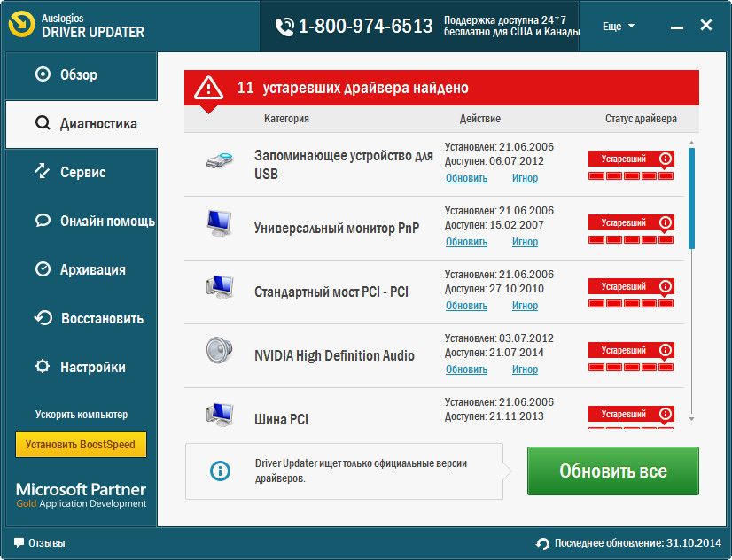Click info icon on NVIDIA Audio status
732x560 pixels.
tap(666, 350)
